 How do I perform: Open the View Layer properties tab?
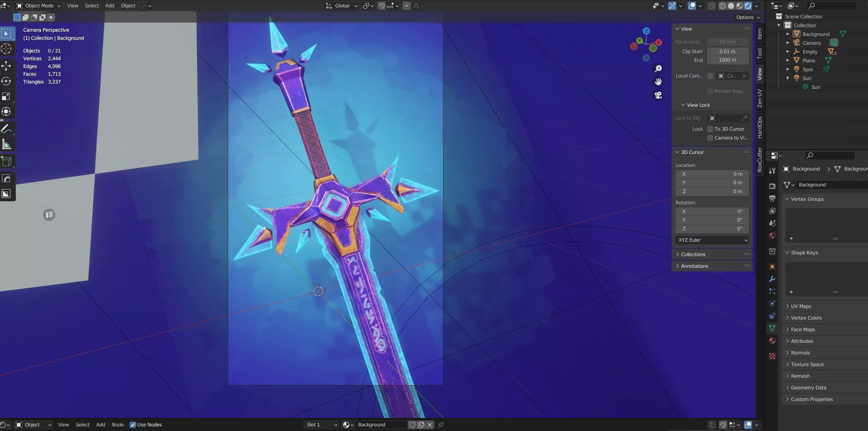[772, 211]
